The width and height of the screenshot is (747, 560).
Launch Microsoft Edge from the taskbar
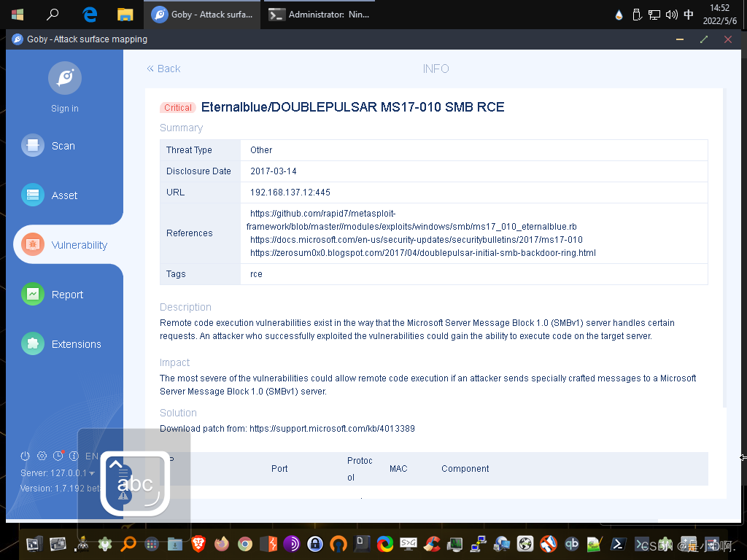click(90, 15)
